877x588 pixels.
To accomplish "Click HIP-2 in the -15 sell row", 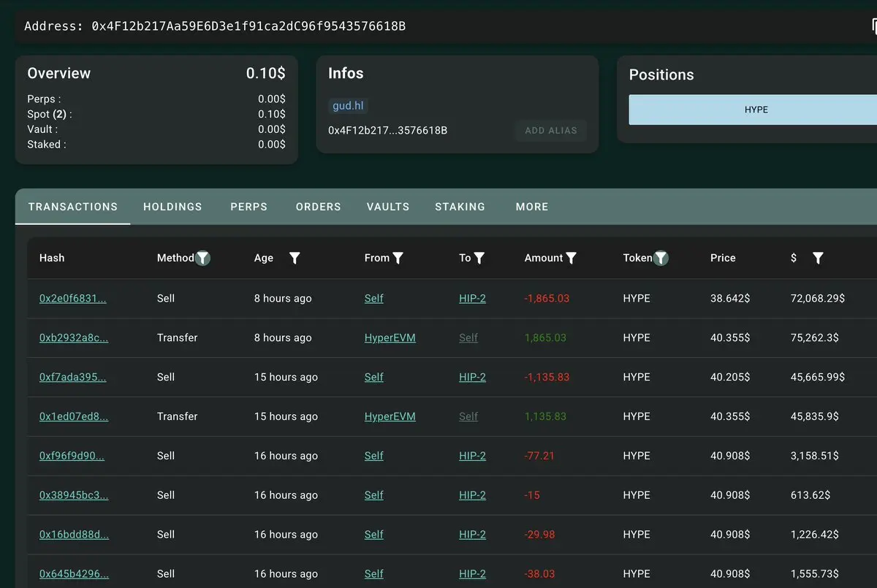I will pos(472,495).
